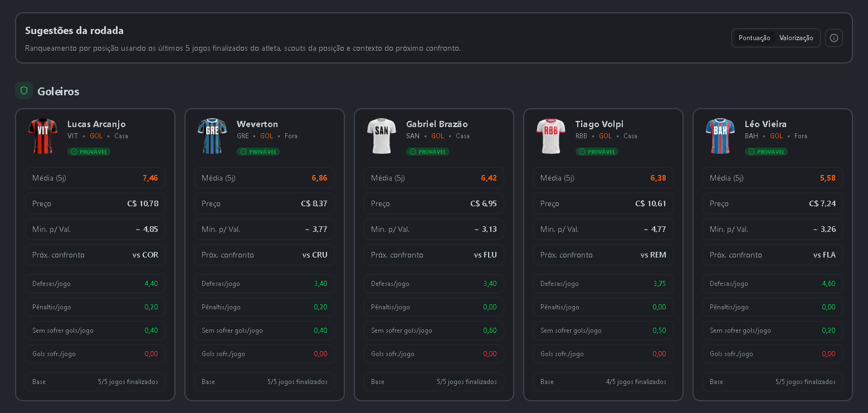
Task: Click Weverton's Próx. confronto vs CRU row
Action: pyautogui.click(x=265, y=255)
